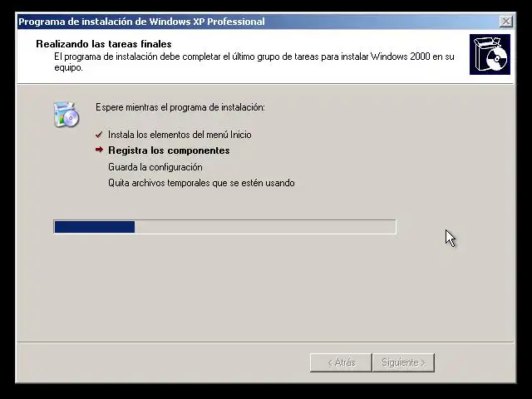
Task: Click the heading Realizando las tareas finales
Action: click(103, 44)
